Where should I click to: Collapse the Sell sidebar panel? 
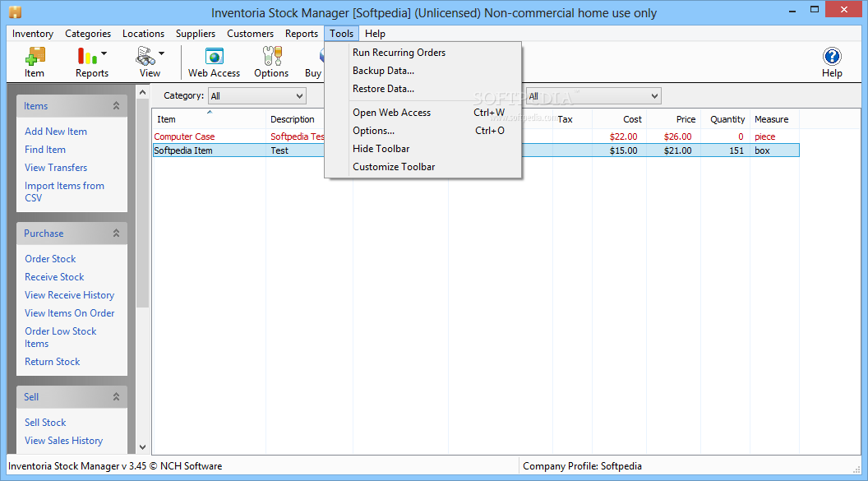tap(116, 397)
